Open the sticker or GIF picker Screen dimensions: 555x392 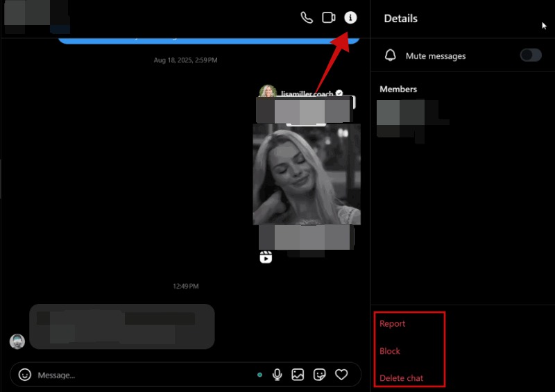point(320,375)
